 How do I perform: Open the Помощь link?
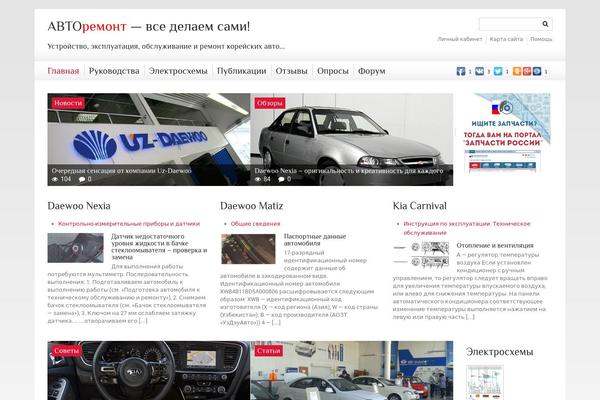click(x=541, y=39)
